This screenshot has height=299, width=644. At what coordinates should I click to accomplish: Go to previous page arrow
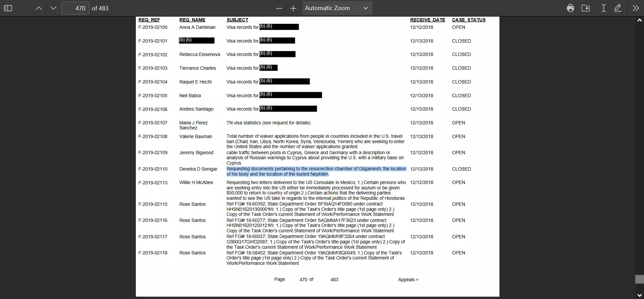coord(39,8)
